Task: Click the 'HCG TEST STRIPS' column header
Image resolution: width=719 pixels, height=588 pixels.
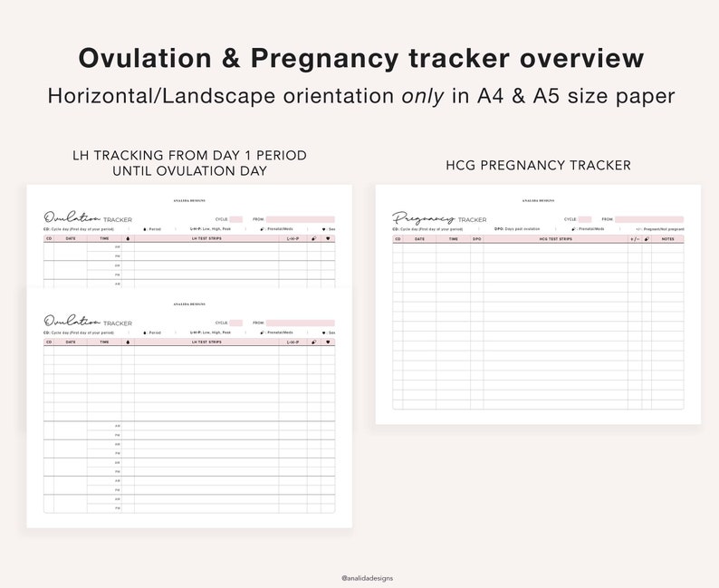Action: tap(555, 239)
